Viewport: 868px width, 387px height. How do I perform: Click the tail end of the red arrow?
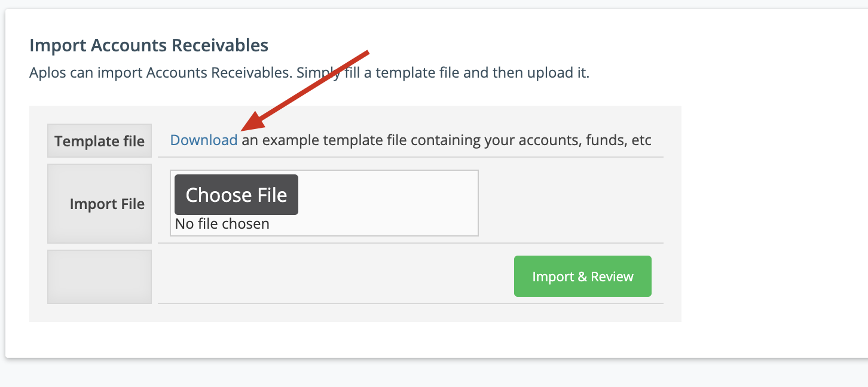coord(367,53)
